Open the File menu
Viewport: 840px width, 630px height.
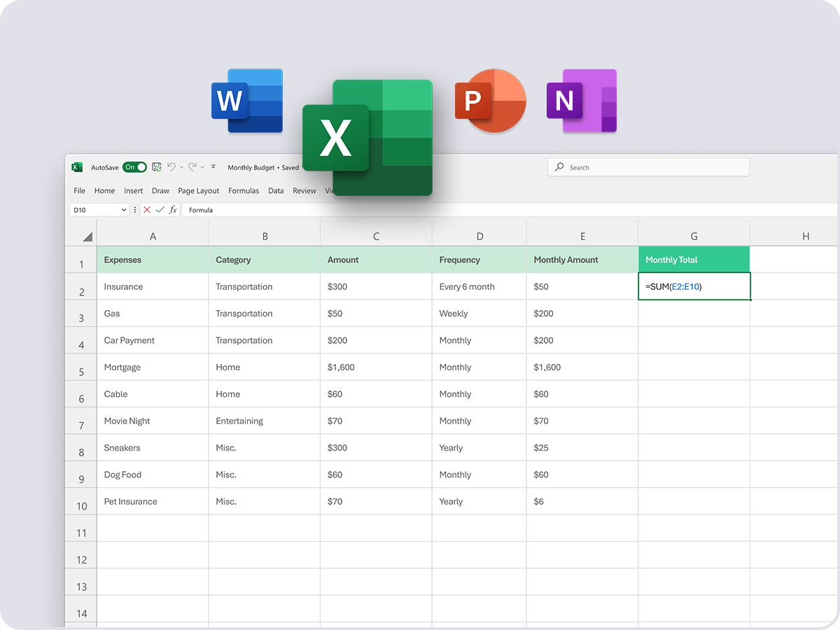pos(79,190)
